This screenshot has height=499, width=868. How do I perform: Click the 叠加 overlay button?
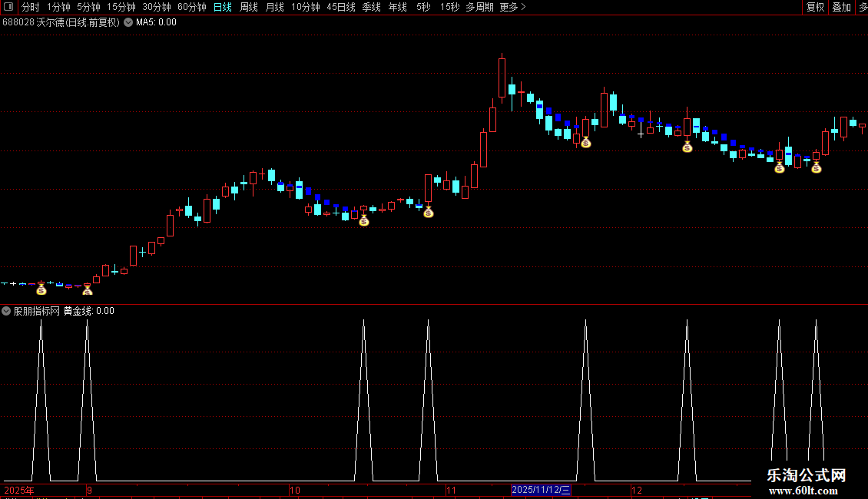(841, 7)
